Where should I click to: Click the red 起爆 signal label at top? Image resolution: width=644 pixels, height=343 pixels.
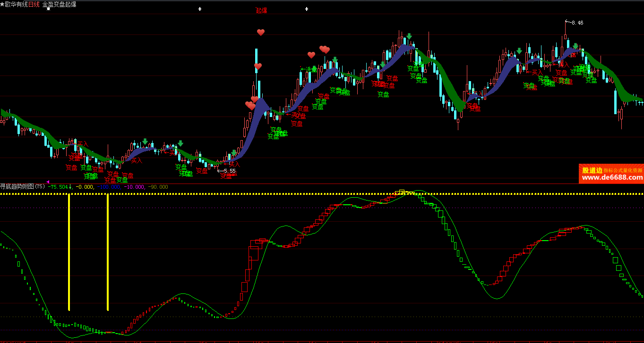click(x=261, y=10)
